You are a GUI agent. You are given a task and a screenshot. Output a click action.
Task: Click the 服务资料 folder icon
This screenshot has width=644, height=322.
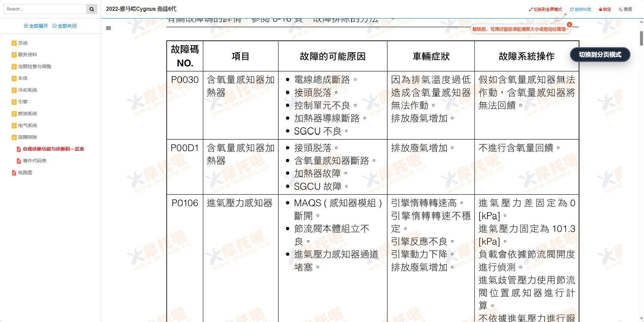click(14, 55)
